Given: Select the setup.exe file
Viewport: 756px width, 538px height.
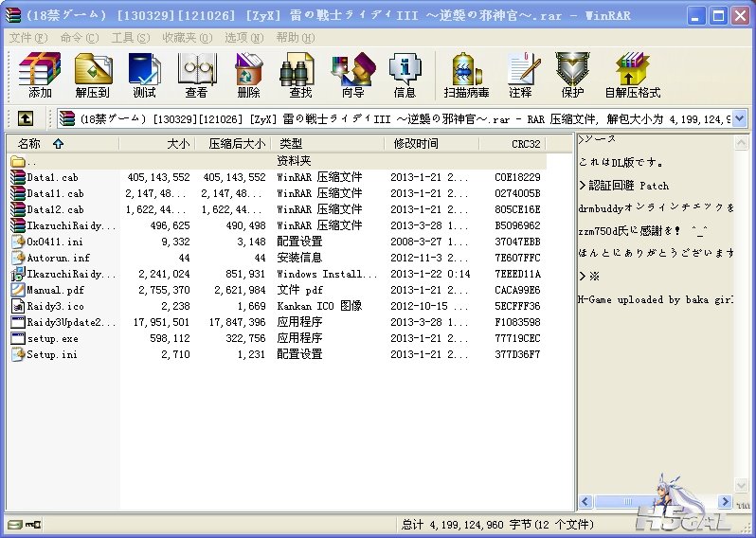Looking at the screenshot, I should (x=52, y=338).
